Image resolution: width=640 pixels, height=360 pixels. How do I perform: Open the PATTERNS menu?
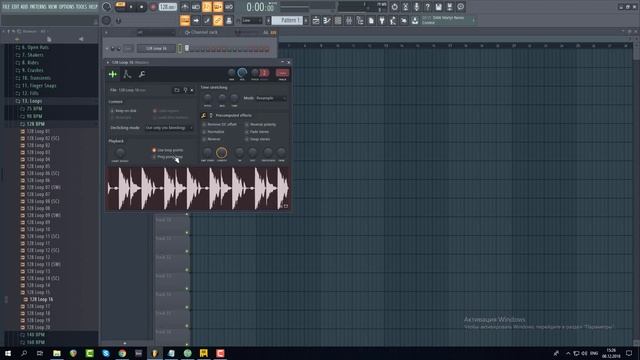[x=38, y=7]
